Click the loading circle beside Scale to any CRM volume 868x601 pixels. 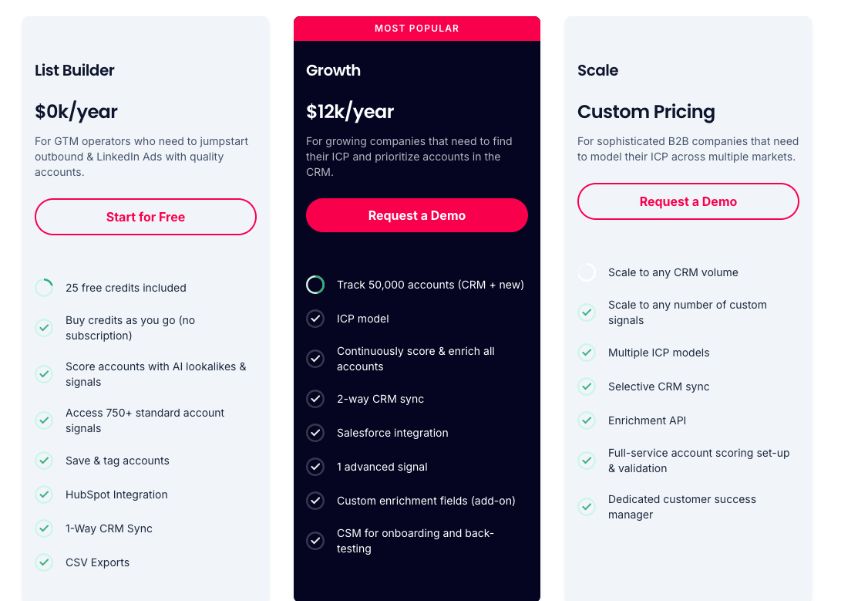click(x=587, y=272)
